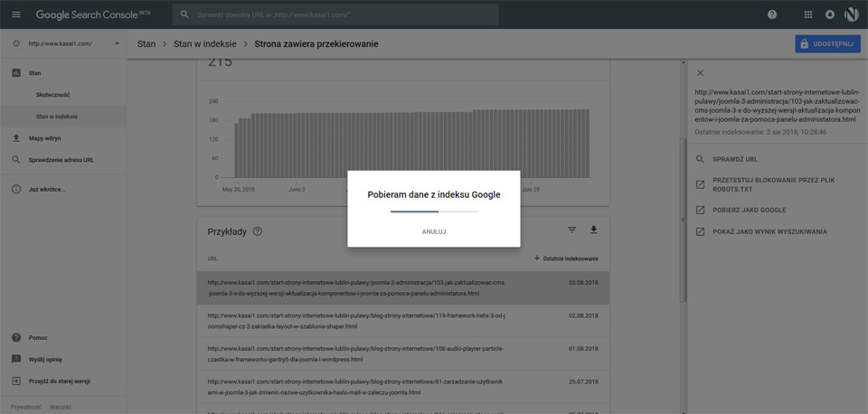The width and height of the screenshot is (868, 414).
Task: Click the Sprawdzenie adresu URL magnifier icon
Action: click(x=16, y=160)
